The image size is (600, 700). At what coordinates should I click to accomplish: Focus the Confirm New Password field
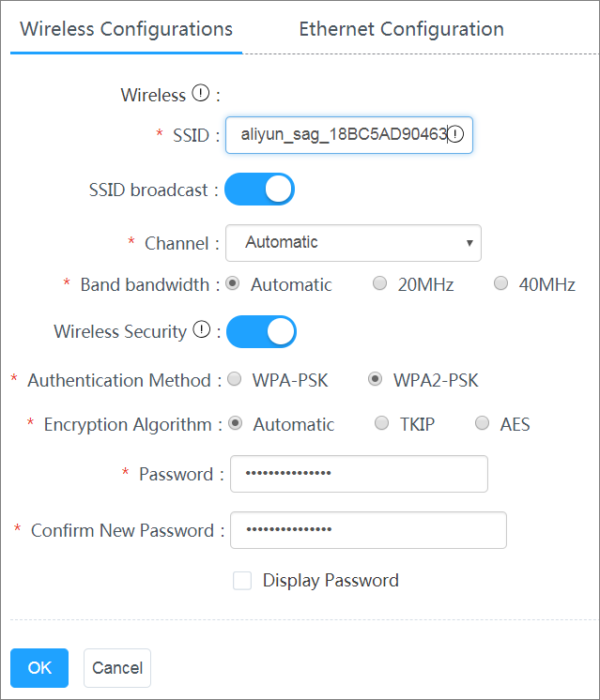368,530
